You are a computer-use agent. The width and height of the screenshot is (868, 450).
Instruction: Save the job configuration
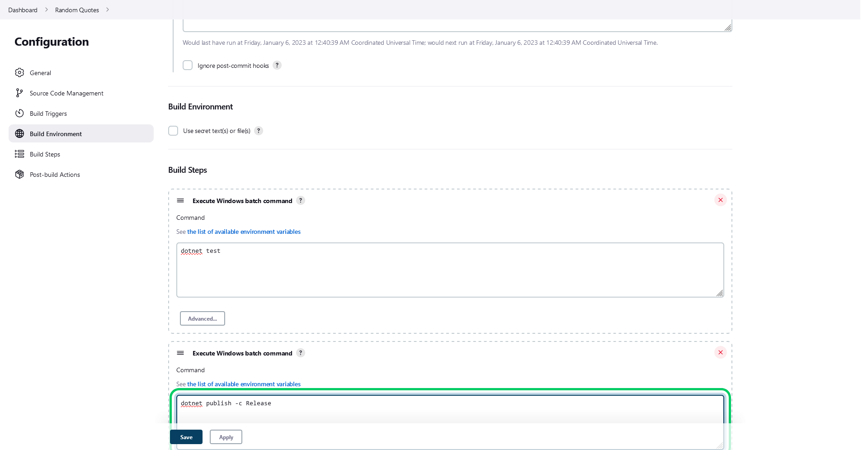click(x=186, y=437)
